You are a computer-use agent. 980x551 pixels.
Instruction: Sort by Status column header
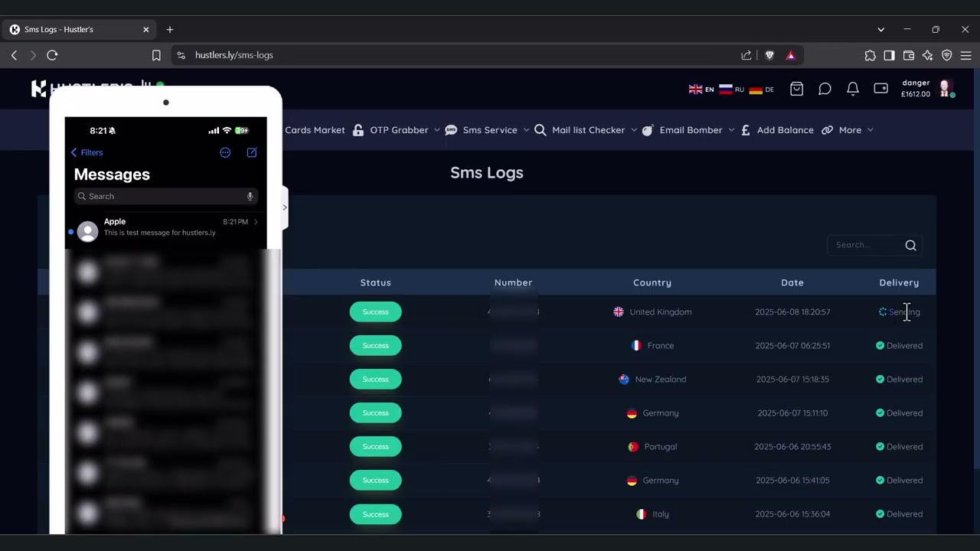click(375, 282)
